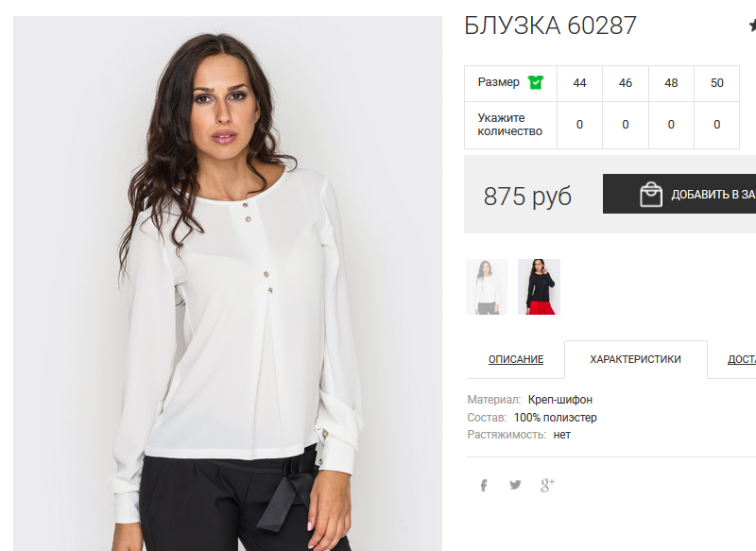
Task: View the white blouse thumbnail
Action: [487, 286]
